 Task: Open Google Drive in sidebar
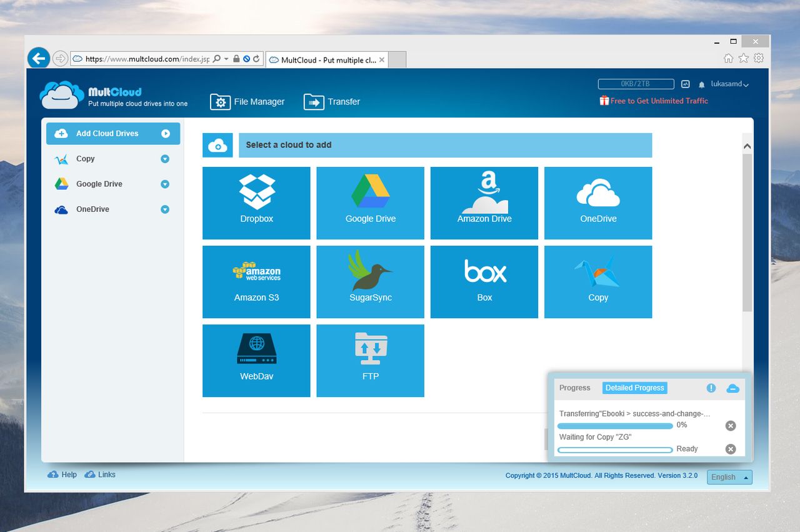pos(99,184)
